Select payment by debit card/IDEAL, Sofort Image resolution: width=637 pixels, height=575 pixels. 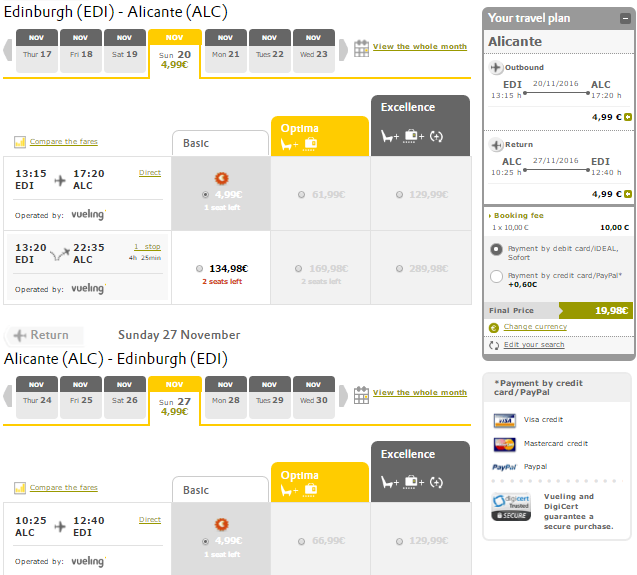(497, 249)
